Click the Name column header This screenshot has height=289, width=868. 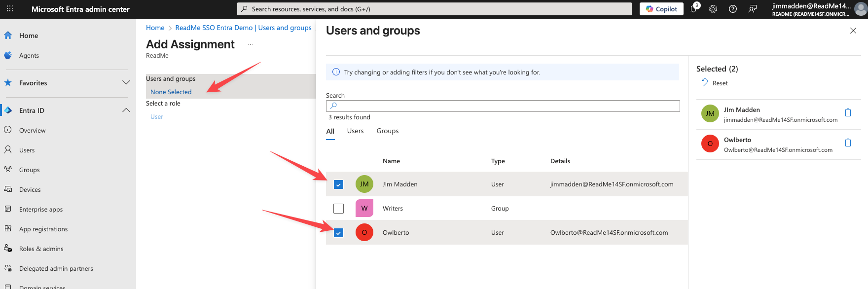click(391, 161)
